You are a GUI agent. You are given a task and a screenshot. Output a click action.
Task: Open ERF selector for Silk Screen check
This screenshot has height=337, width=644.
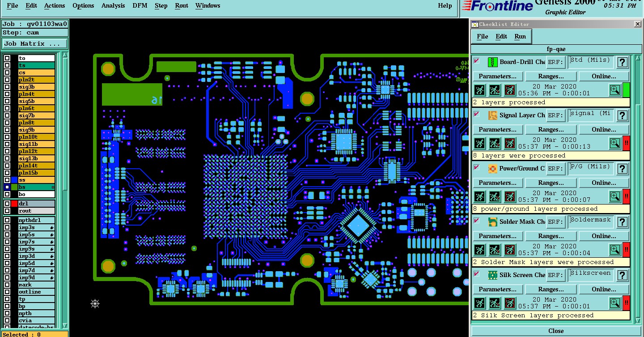(555, 275)
